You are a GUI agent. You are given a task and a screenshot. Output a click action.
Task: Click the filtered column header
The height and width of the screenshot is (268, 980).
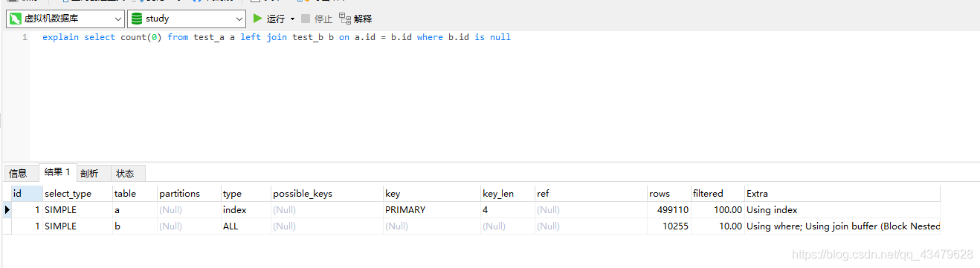pyautogui.click(x=718, y=193)
